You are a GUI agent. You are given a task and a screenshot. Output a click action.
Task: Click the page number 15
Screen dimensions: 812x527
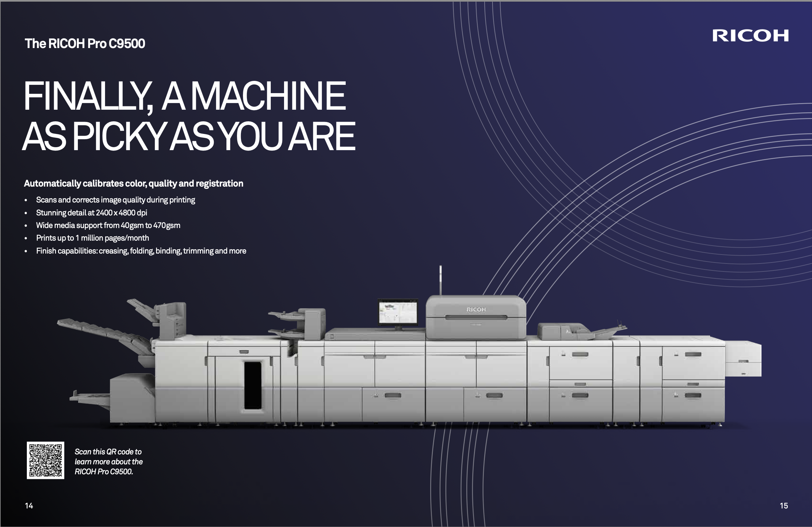[x=784, y=505]
